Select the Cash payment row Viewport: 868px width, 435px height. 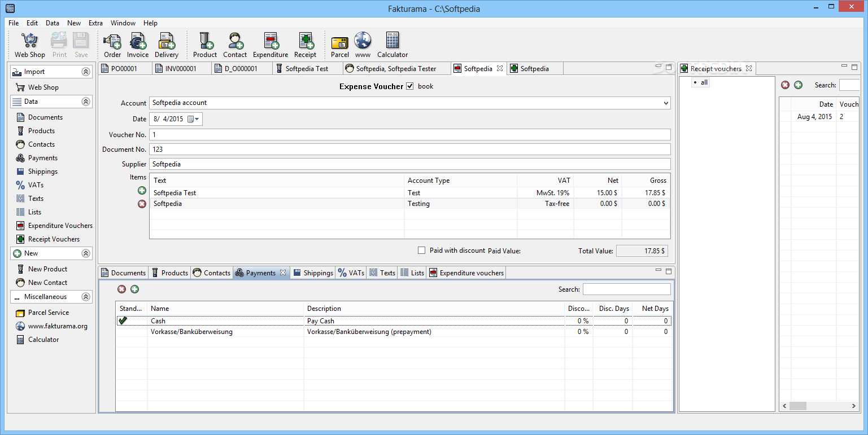coord(394,321)
